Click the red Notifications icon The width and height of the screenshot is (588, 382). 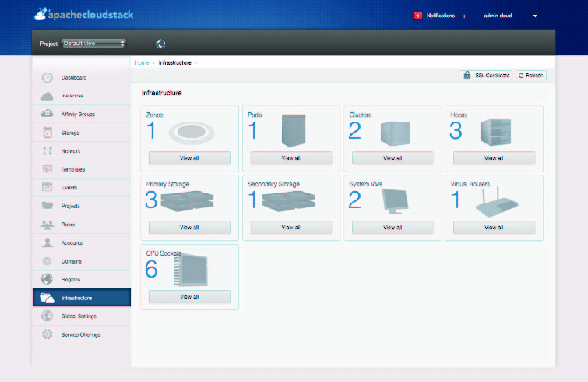(x=417, y=16)
